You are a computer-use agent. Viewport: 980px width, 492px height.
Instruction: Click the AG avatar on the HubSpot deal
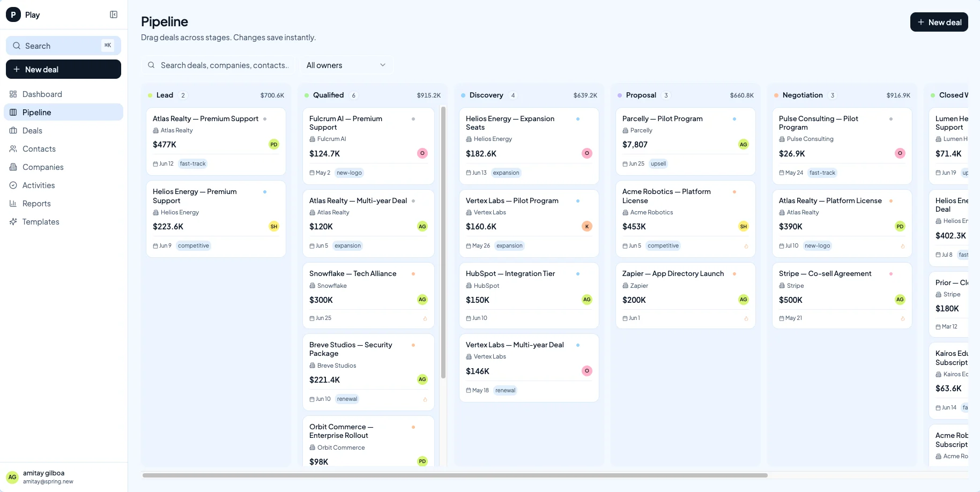coord(587,300)
